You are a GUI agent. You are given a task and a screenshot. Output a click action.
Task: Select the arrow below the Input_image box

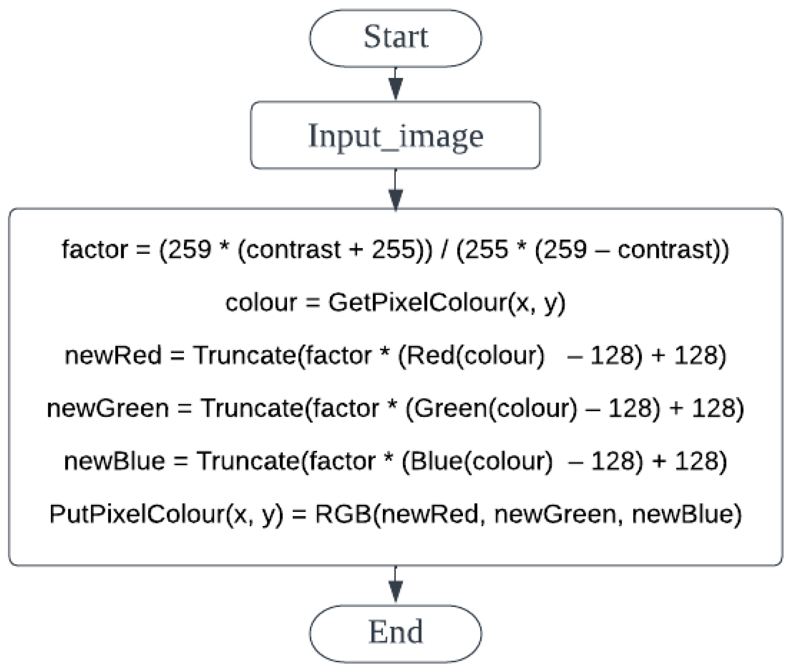coord(395,189)
